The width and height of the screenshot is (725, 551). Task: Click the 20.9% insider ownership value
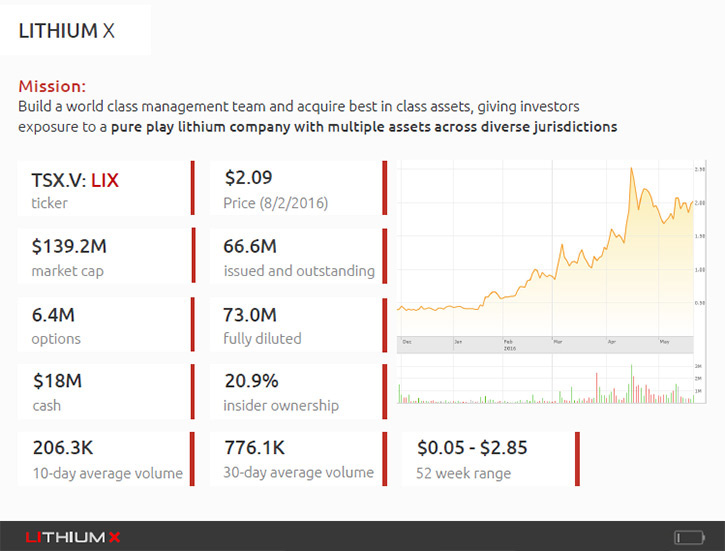(252, 381)
